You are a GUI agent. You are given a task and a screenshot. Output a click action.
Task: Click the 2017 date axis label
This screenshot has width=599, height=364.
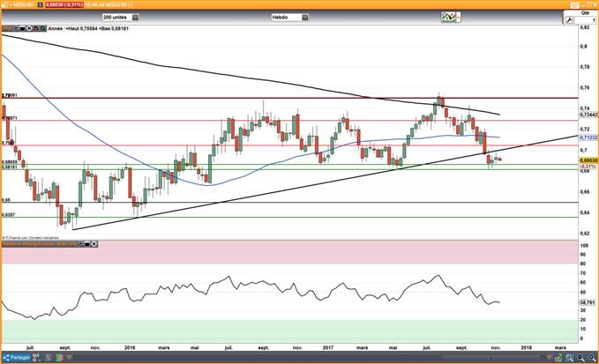(328, 347)
